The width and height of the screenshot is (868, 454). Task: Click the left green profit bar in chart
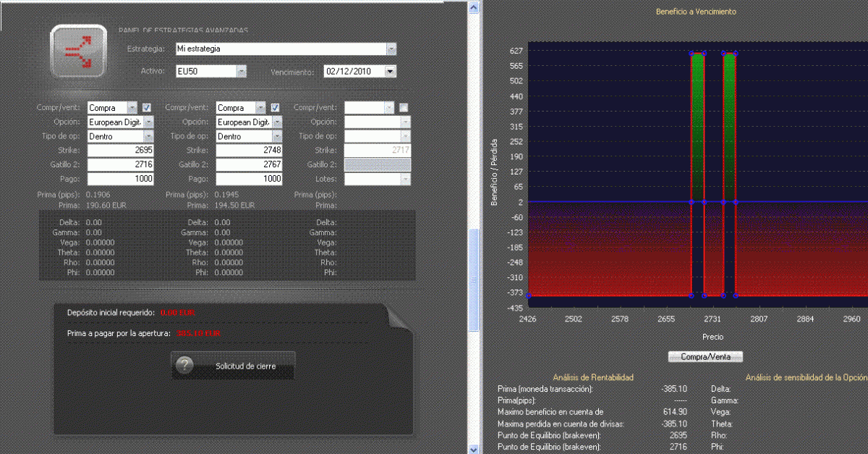tap(697, 123)
